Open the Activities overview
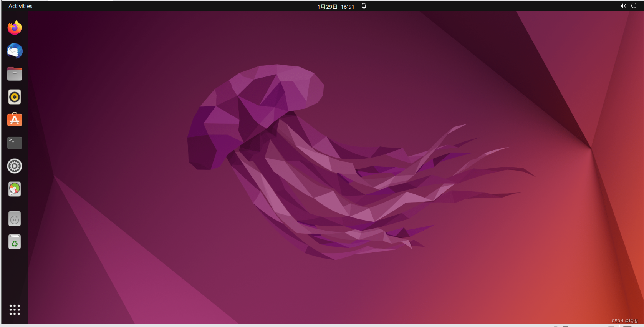This screenshot has width=644, height=327. tap(20, 6)
